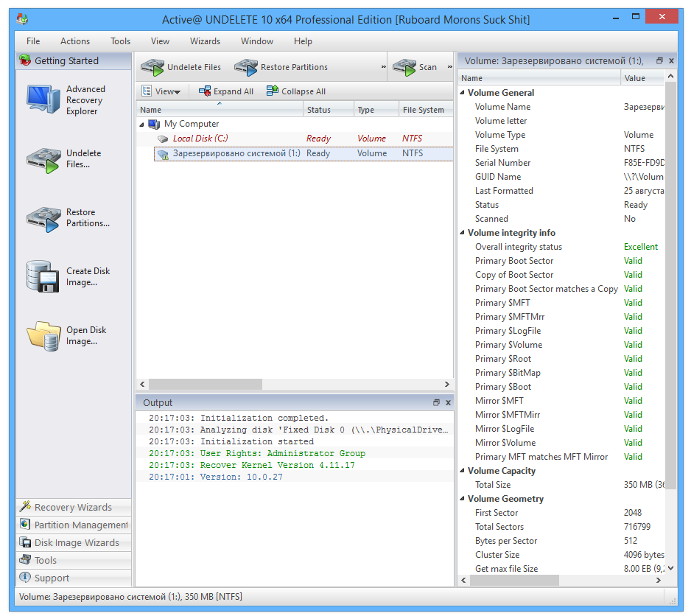
Task: Collapse the My Computer tree node
Action: coord(142,125)
